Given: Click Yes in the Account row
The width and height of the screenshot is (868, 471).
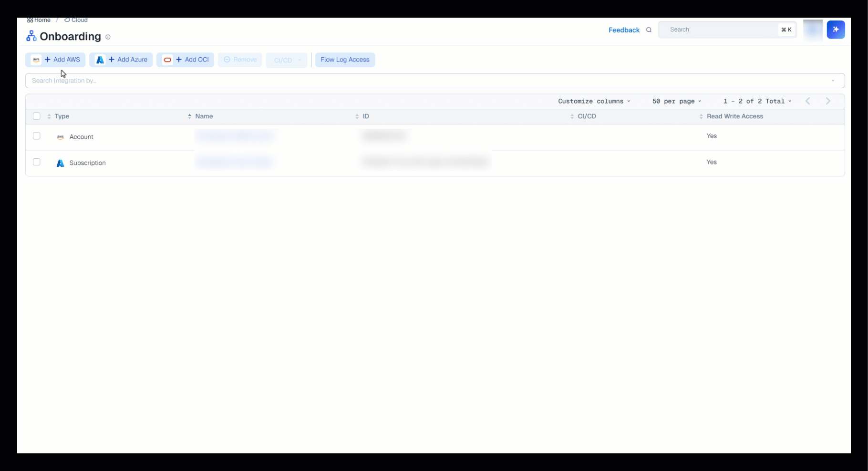Looking at the screenshot, I should coord(712,136).
